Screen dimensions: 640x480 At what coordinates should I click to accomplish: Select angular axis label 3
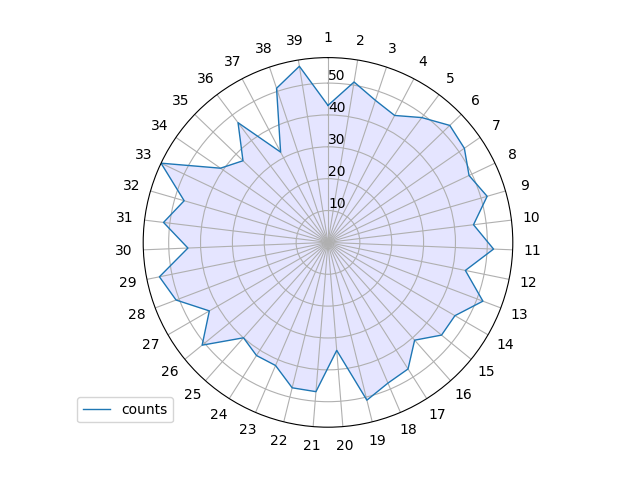point(392,48)
